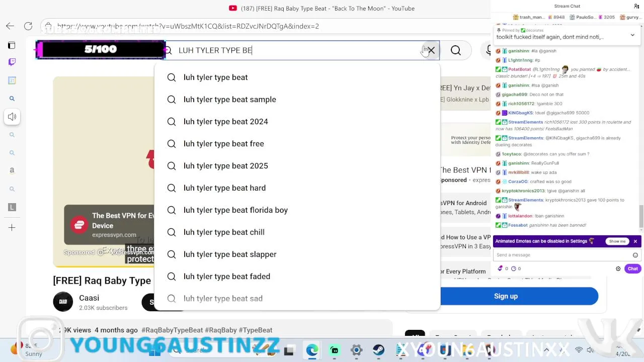Dismiss the Animated Emotes banner
The width and height of the screenshot is (644, 362).
tap(635, 241)
